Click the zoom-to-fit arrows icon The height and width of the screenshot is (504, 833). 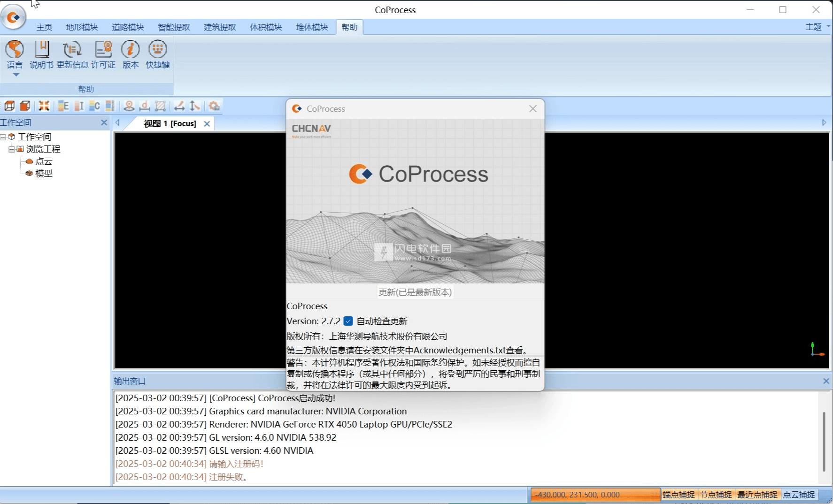tap(44, 106)
